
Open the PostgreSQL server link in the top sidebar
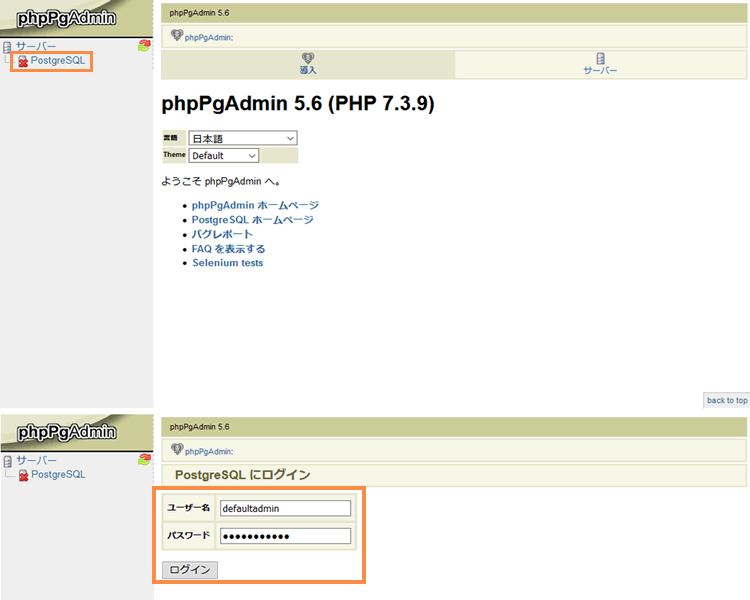point(58,60)
